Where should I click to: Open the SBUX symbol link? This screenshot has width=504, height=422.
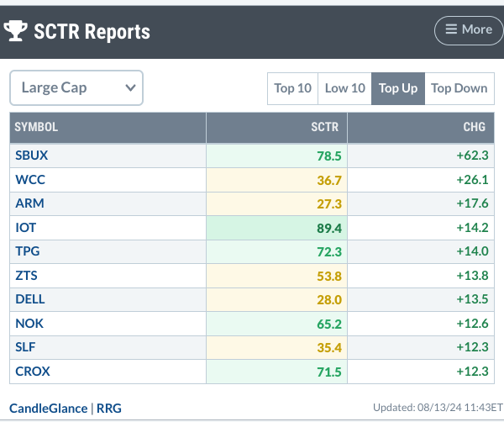[32, 156]
